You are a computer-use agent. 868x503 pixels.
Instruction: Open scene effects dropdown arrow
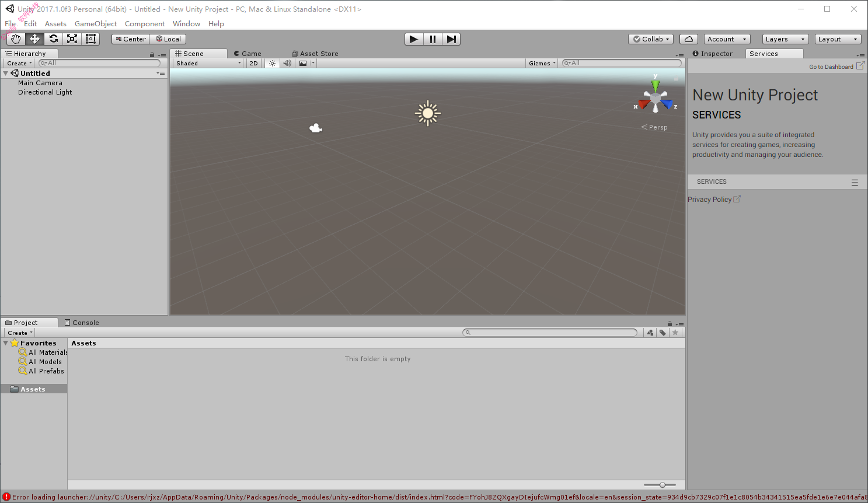pos(313,63)
